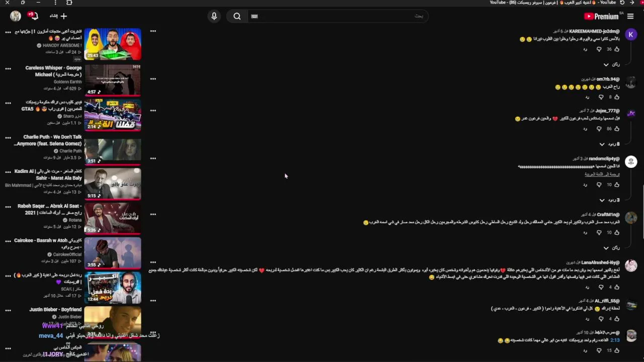Open more options for Justin Bieber Boyfriend video
The image size is (644, 362).
tap(8, 310)
